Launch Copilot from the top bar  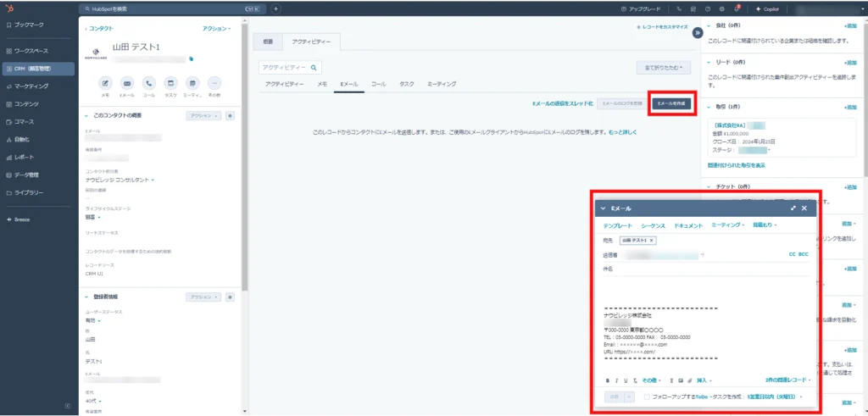point(767,8)
